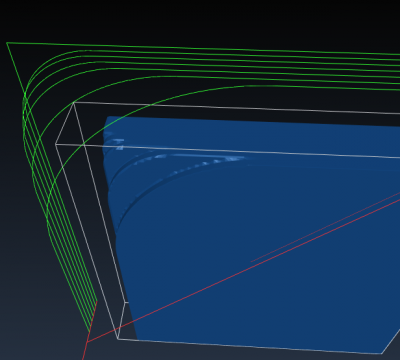Image resolution: width=400 pixels, height=360 pixels.
Task: Click the white bounding box upper-left vertex
Action: coord(74,103)
